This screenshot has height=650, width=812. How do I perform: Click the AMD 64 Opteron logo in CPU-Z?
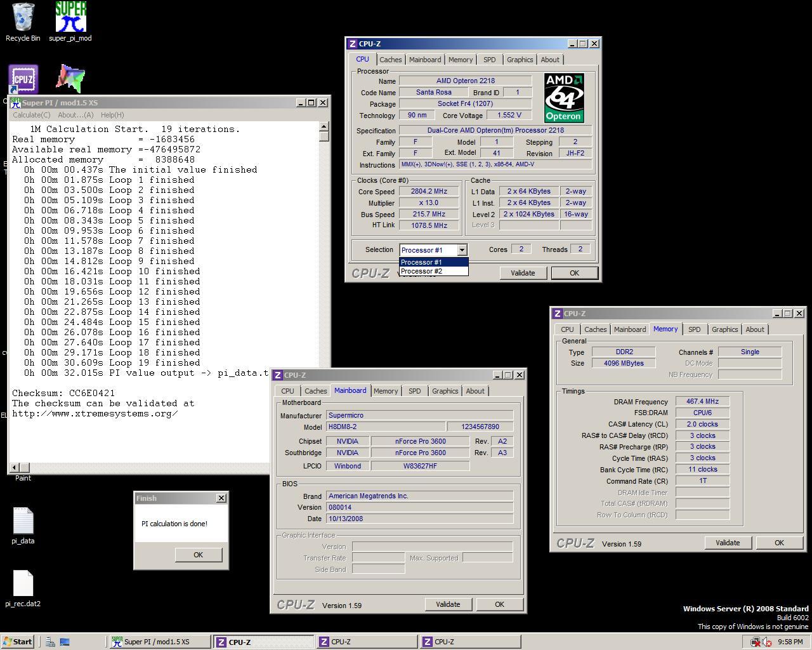tap(564, 97)
